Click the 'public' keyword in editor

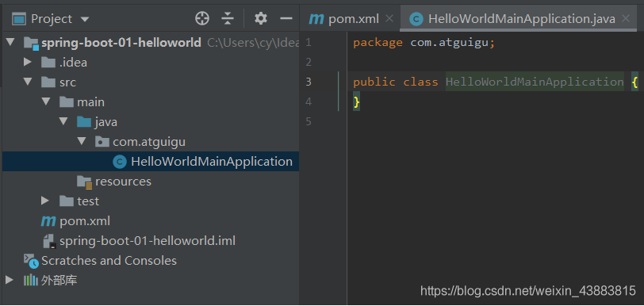click(374, 82)
